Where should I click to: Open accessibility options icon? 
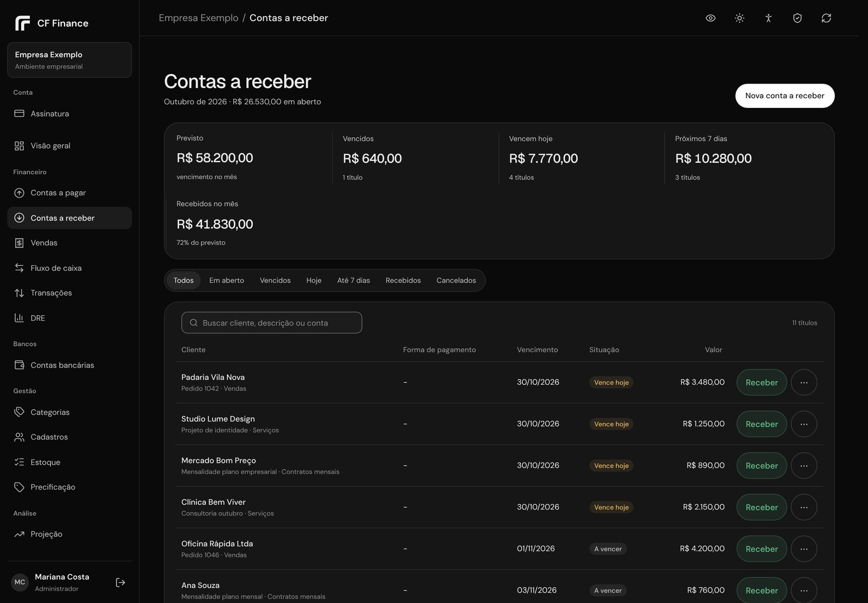coord(768,18)
